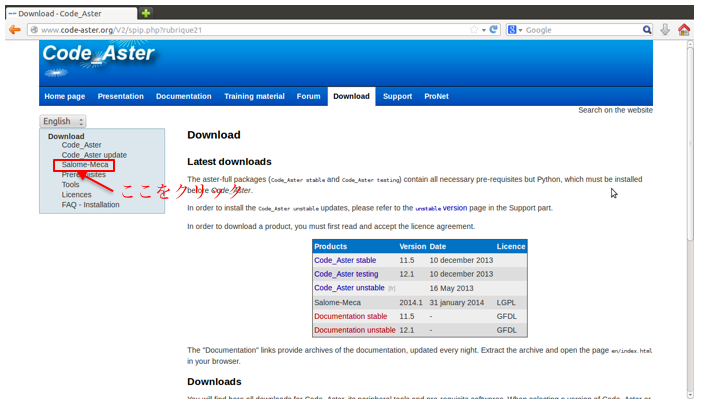Click the Code_Aster update sidebar link
Image resolution: width=703 pixels, height=406 pixels.
pyautogui.click(x=94, y=155)
